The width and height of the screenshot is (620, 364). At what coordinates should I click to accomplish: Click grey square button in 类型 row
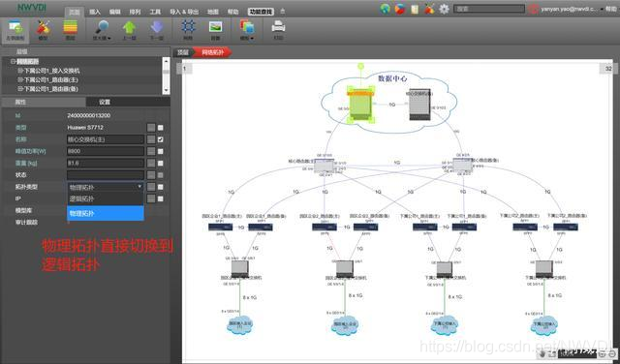point(151,128)
